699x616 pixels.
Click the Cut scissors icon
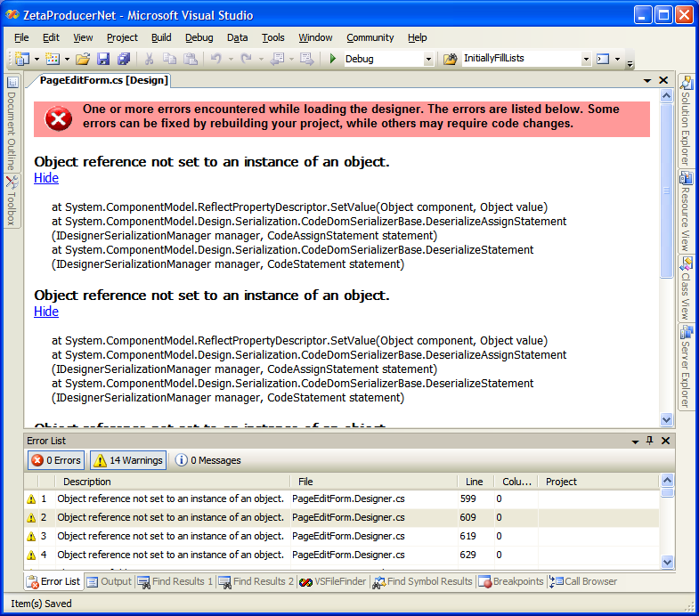pos(150,59)
